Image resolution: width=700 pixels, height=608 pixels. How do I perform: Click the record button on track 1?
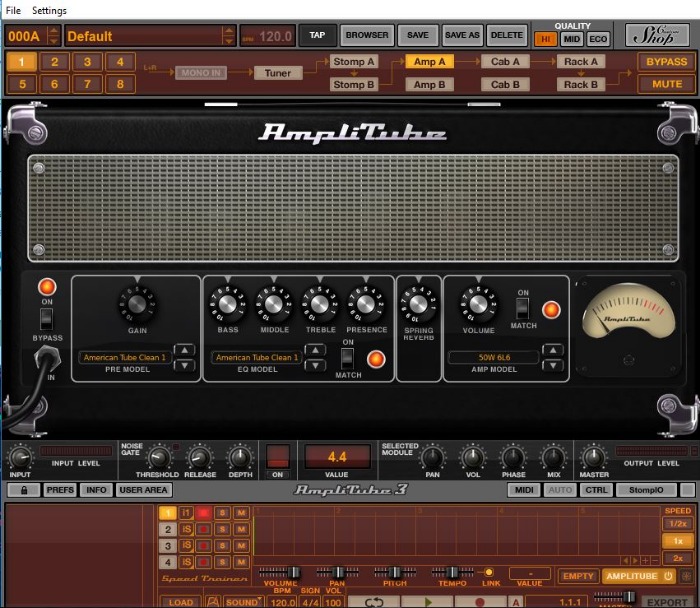[x=204, y=513]
